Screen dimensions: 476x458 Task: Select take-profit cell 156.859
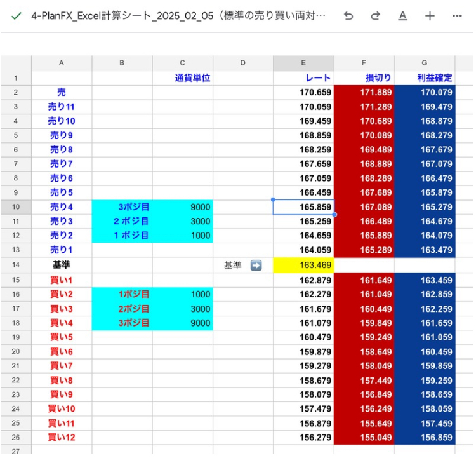pyautogui.click(x=425, y=437)
